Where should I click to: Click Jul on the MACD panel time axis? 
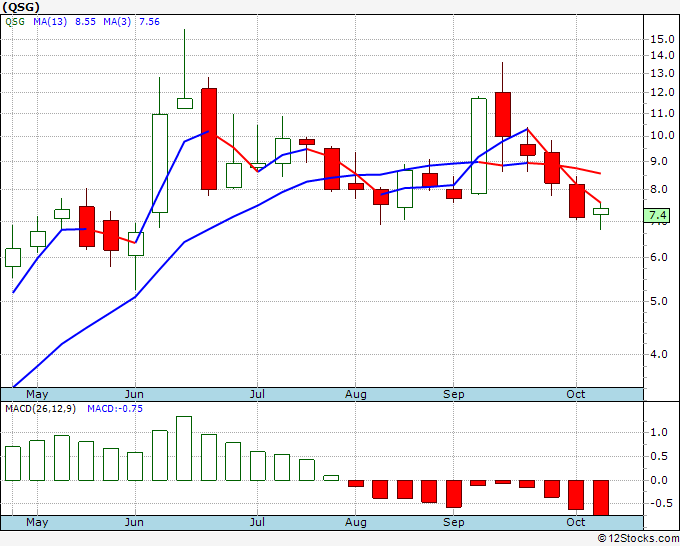click(257, 522)
